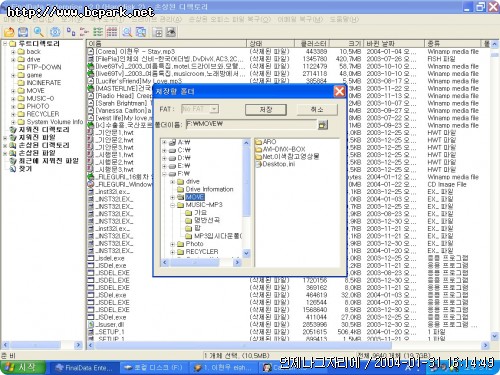
Task: Select Drive Information folder in dialog tree
Action: (209, 189)
